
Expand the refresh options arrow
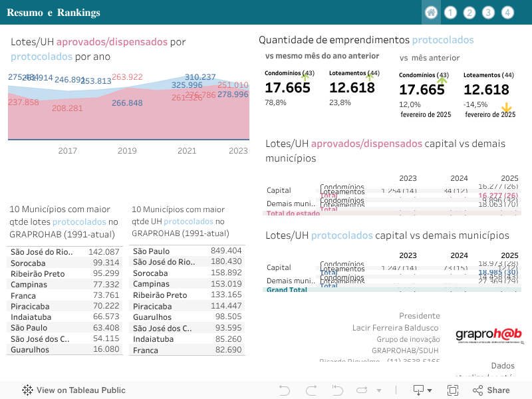pos(379,390)
